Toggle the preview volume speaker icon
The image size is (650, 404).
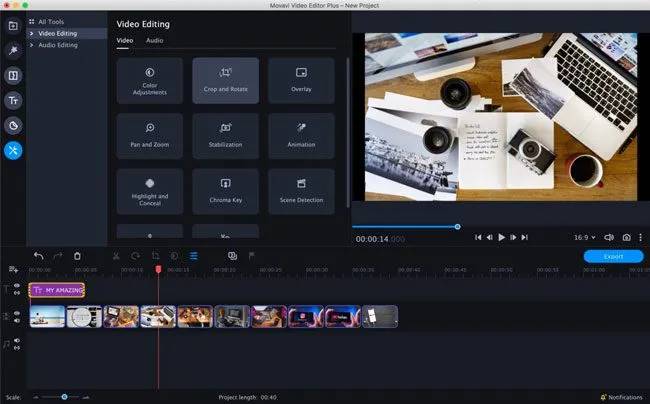click(x=609, y=237)
